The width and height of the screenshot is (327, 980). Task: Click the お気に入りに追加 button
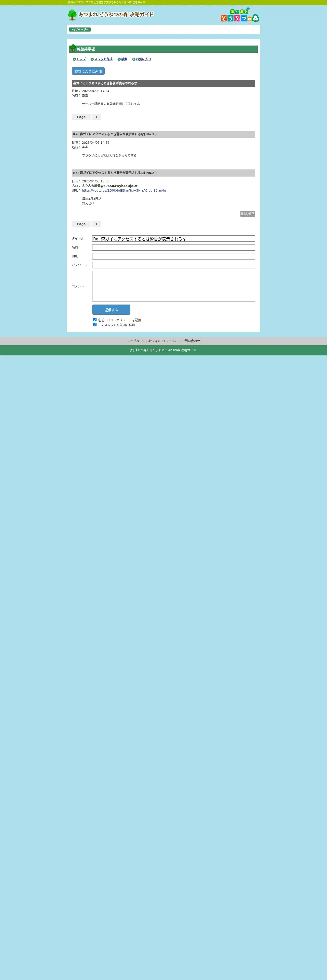(88, 71)
